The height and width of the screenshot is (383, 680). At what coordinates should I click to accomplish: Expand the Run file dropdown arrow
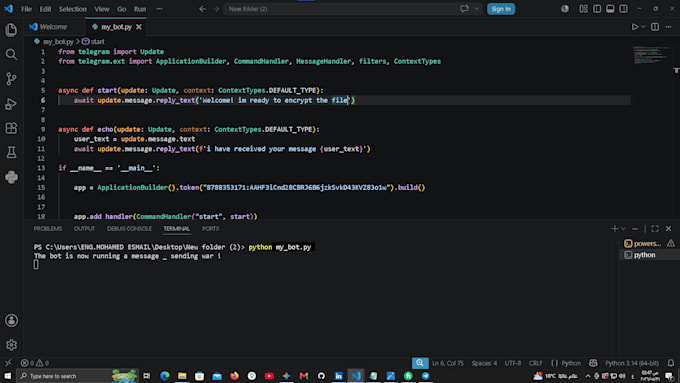(x=643, y=27)
